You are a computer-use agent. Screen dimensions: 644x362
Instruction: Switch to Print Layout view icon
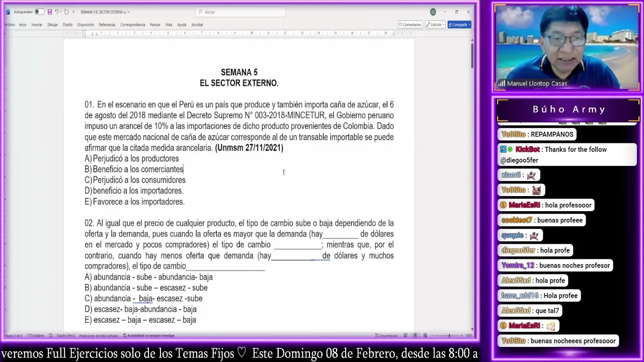click(415, 335)
